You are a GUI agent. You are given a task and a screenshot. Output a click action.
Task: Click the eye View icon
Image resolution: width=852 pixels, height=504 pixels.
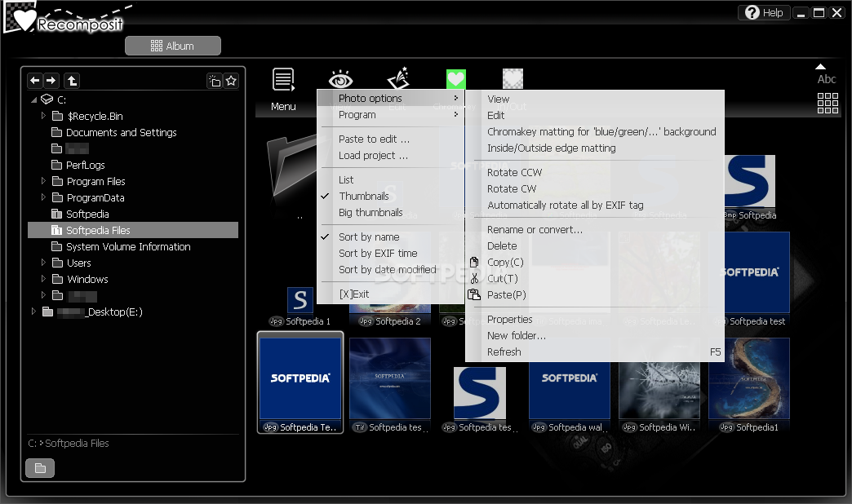(x=340, y=79)
